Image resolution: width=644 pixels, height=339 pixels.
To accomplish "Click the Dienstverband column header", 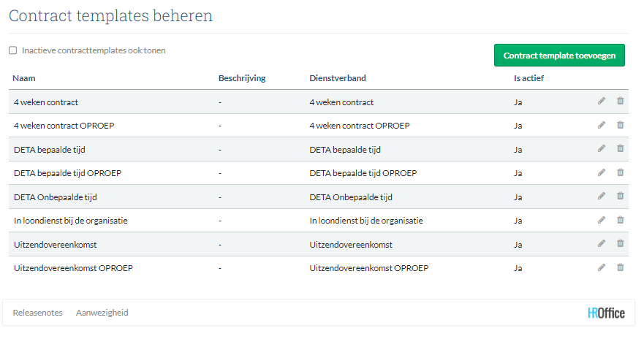I will coord(338,78).
